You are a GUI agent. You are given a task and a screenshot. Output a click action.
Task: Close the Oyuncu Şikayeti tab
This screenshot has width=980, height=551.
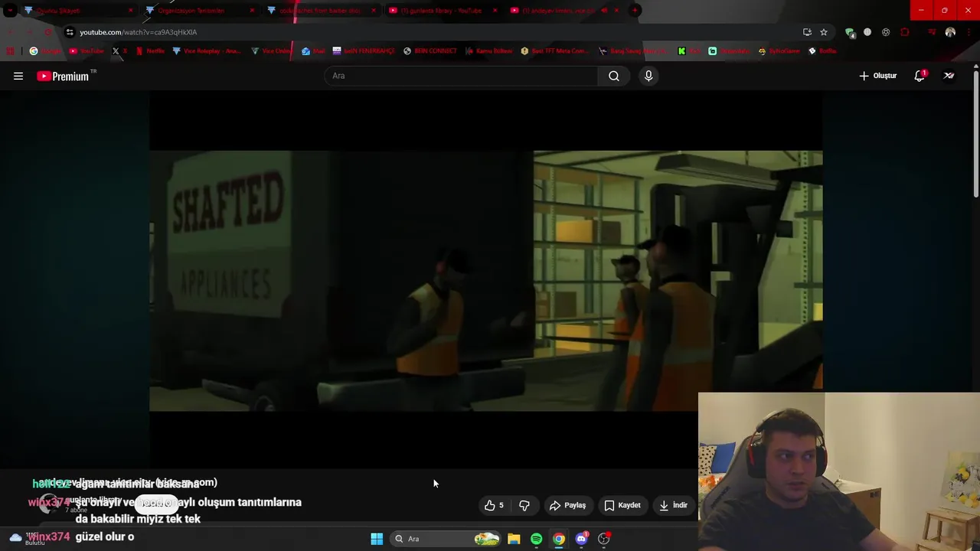point(130,11)
